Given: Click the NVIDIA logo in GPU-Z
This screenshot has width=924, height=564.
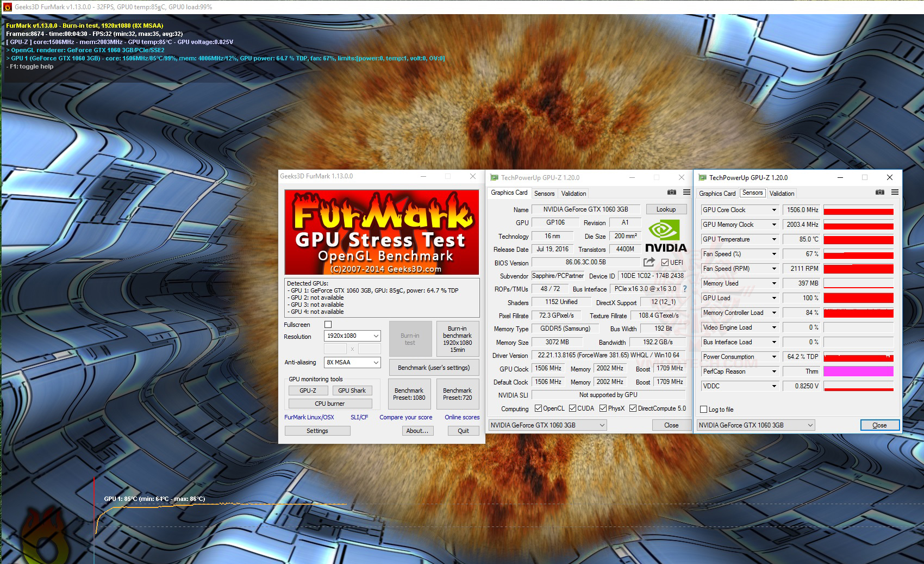Looking at the screenshot, I should [666, 235].
